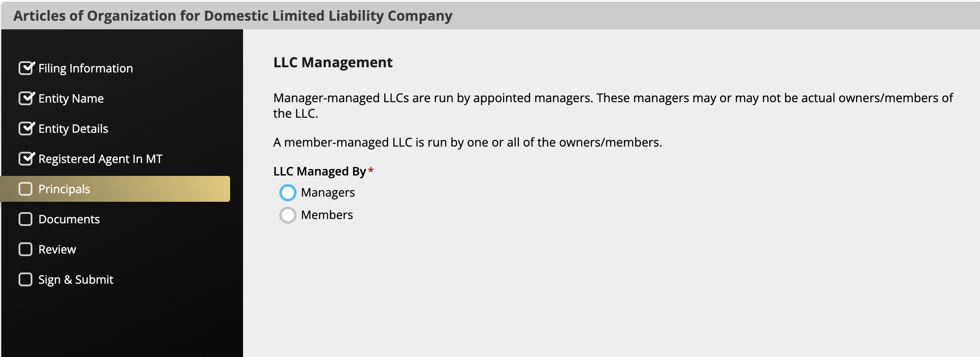The width and height of the screenshot is (980, 357).
Task: Click the empty box icon next to Review
Action: pyautogui.click(x=25, y=249)
